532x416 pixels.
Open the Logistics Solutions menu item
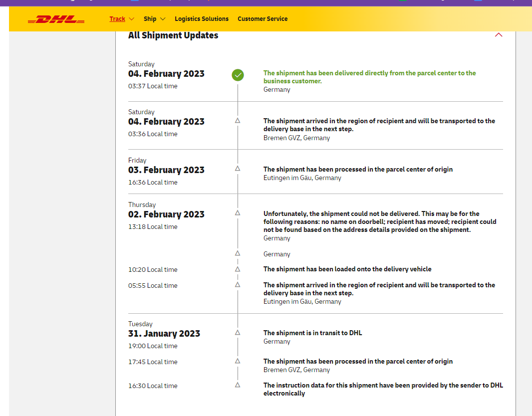click(202, 19)
